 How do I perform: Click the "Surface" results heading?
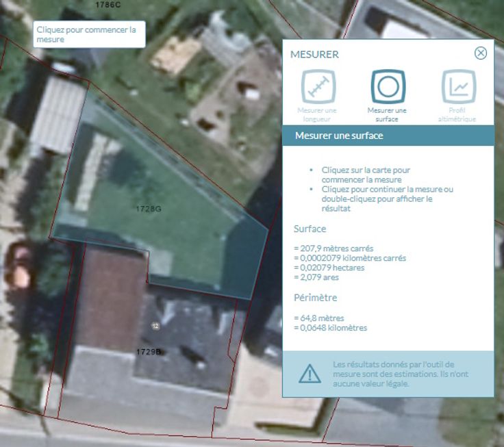(x=310, y=229)
